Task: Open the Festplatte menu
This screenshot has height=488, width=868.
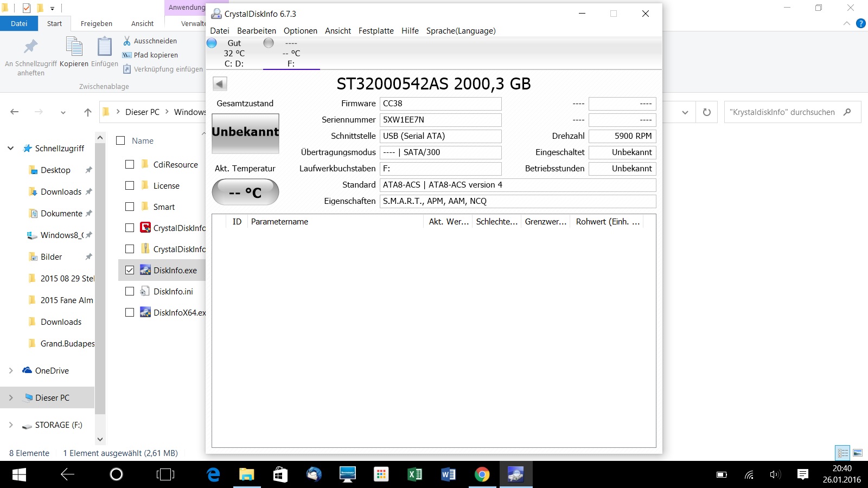Action: (x=376, y=31)
